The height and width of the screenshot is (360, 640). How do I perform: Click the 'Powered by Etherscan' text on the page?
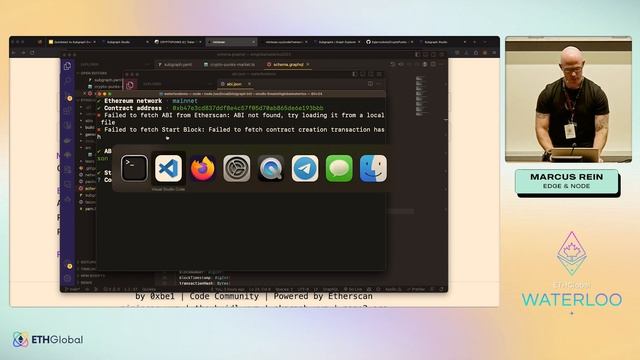(323, 296)
